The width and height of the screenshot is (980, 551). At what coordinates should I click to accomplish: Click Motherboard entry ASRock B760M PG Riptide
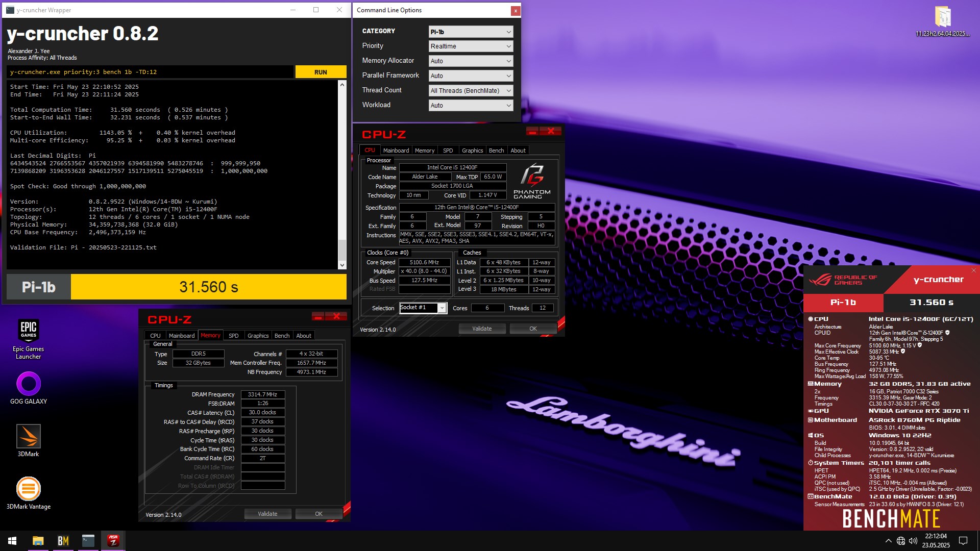(x=914, y=420)
